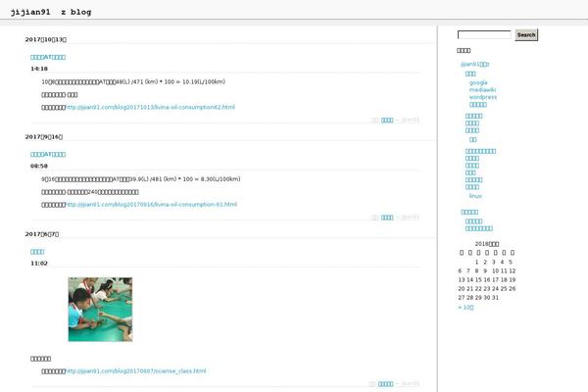The width and height of the screenshot is (588, 392).
Task: Select calendar day 13
Action: [x=462, y=280]
